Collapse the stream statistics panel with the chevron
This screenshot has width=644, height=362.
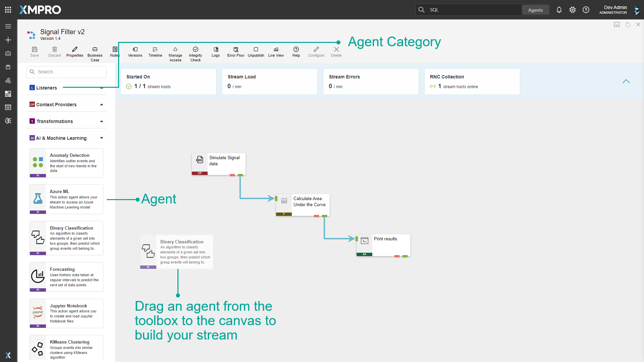[x=627, y=81]
